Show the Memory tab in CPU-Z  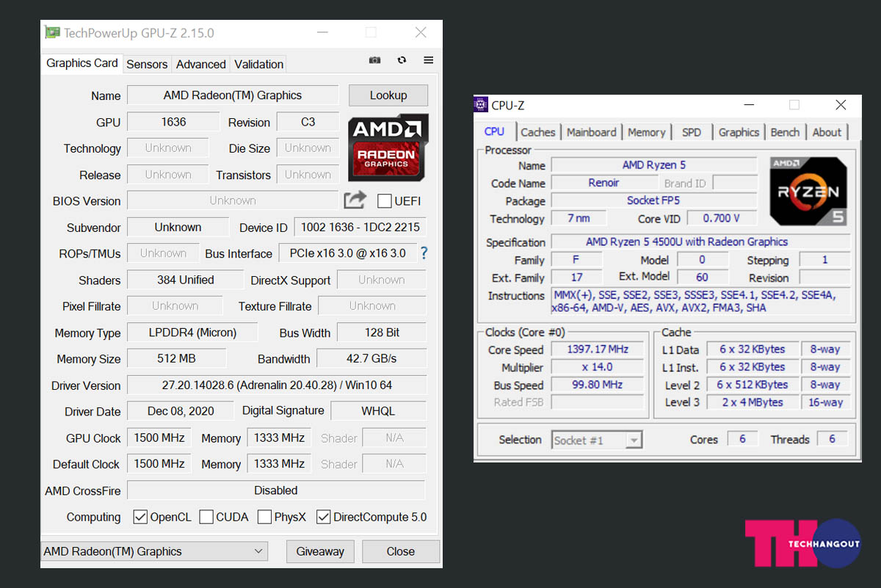pyautogui.click(x=646, y=132)
